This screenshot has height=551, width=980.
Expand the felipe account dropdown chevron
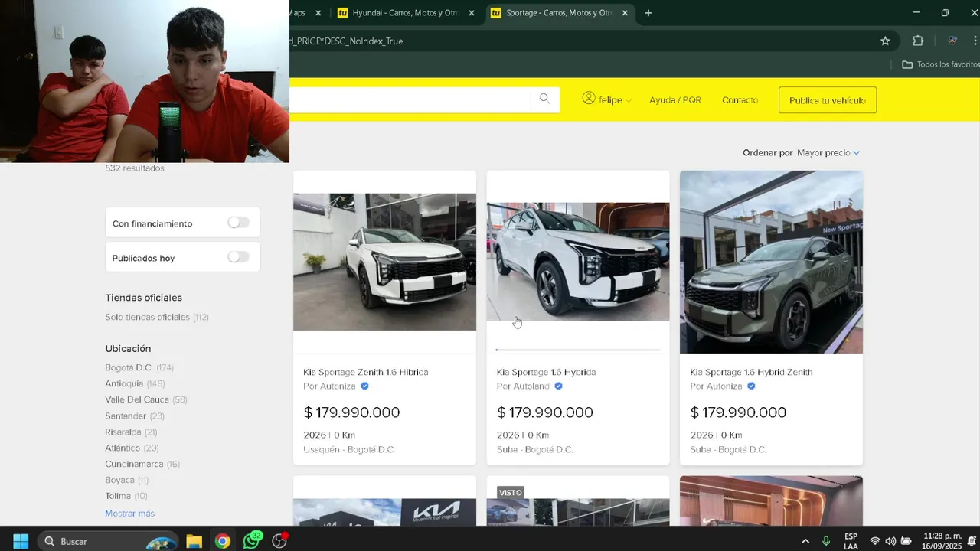(x=629, y=100)
